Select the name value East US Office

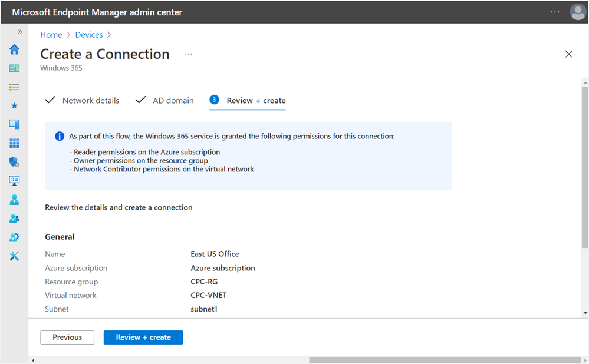pyautogui.click(x=215, y=254)
